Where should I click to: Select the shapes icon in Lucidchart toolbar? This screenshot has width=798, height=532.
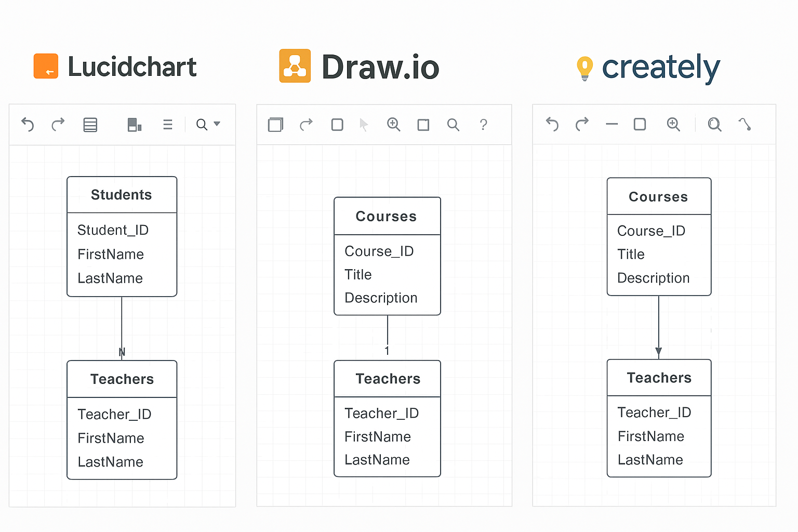(x=135, y=125)
